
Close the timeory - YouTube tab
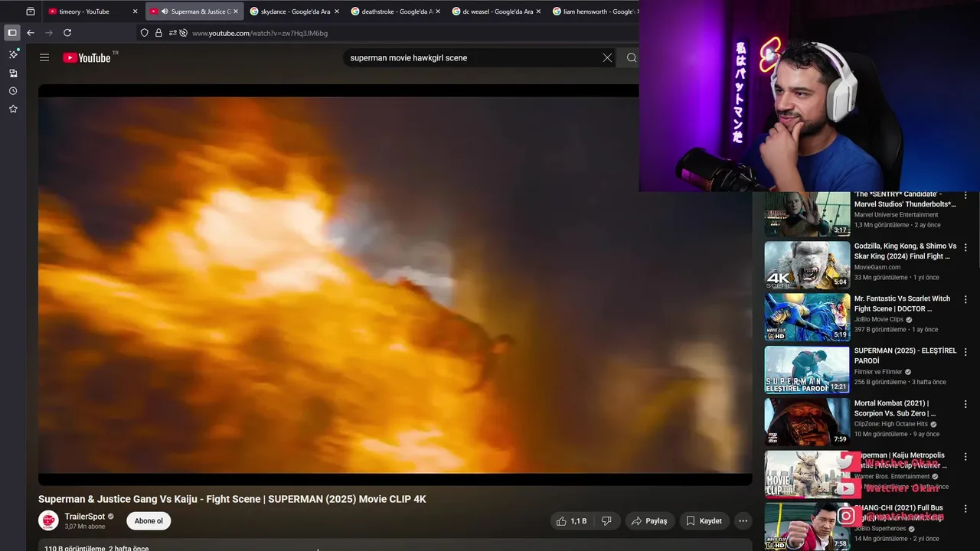pyautogui.click(x=135, y=11)
